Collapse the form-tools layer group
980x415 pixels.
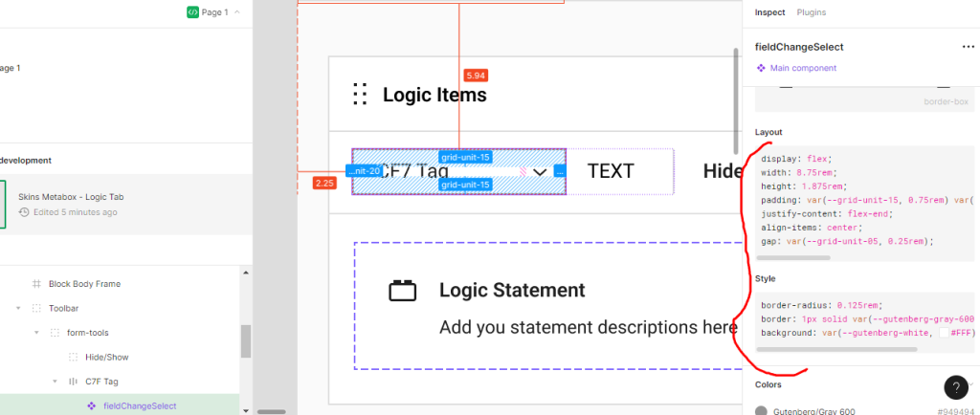[x=36, y=333]
